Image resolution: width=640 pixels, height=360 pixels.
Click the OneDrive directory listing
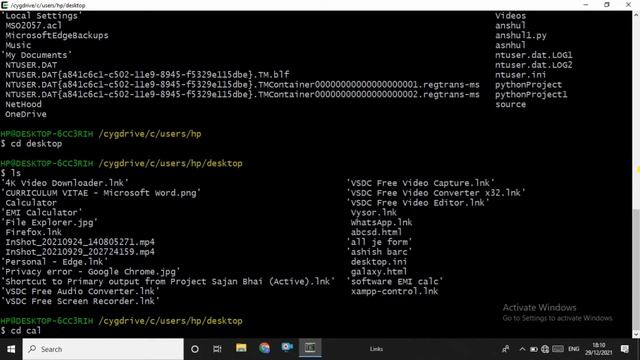tap(26, 114)
